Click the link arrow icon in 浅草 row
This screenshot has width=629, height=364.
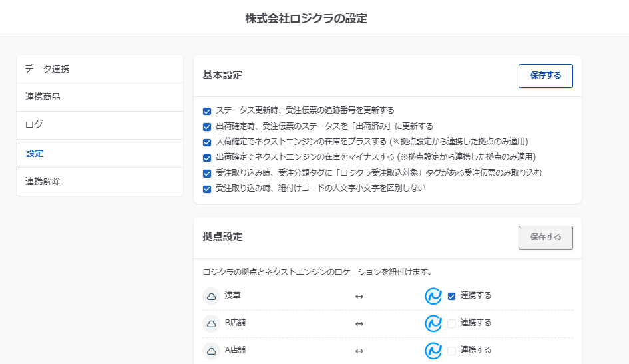click(x=359, y=296)
